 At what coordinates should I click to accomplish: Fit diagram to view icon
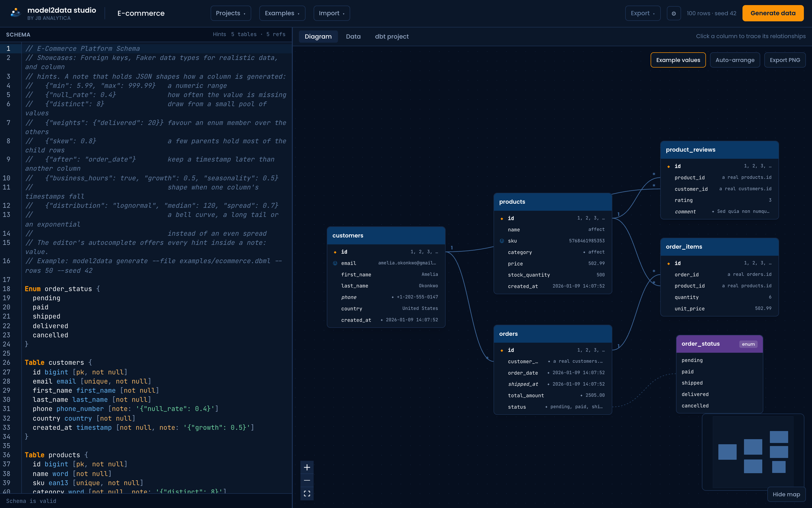307,494
